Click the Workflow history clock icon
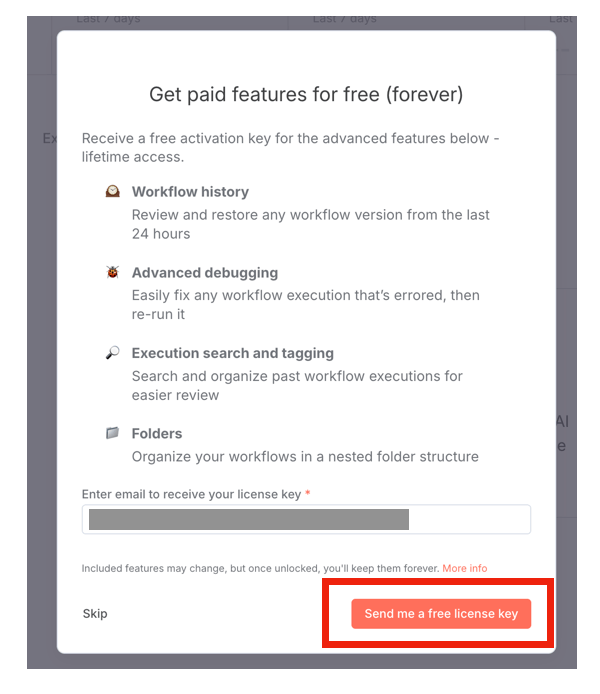This screenshot has height=694, width=600. pos(113,192)
